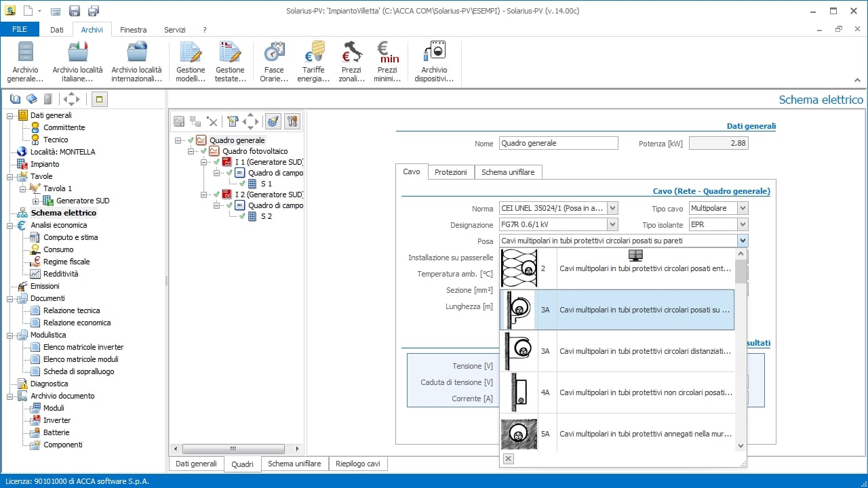Collapse the I 1 (Generatore SUD) branch

pos(203,162)
